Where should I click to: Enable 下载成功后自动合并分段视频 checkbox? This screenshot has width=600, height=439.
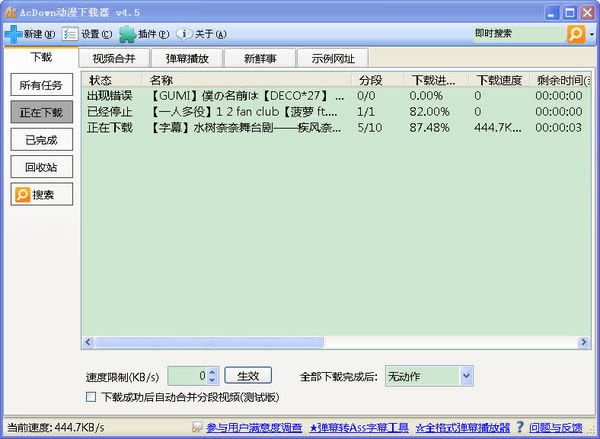click(x=91, y=397)
